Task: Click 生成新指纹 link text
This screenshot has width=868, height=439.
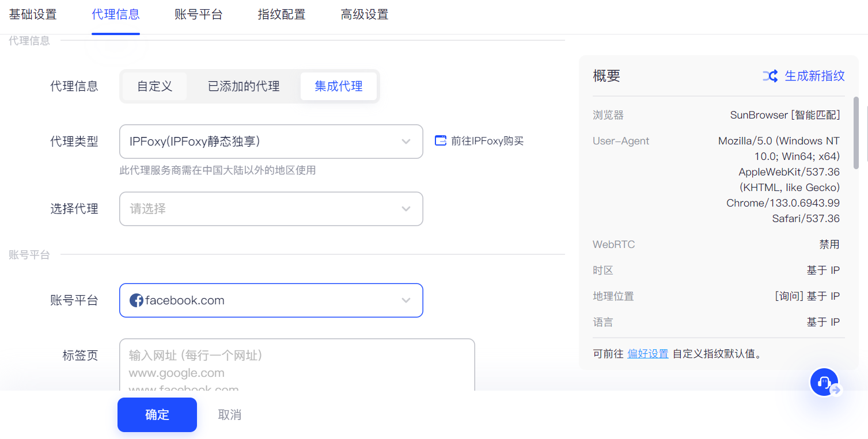Action: point(815,76)
